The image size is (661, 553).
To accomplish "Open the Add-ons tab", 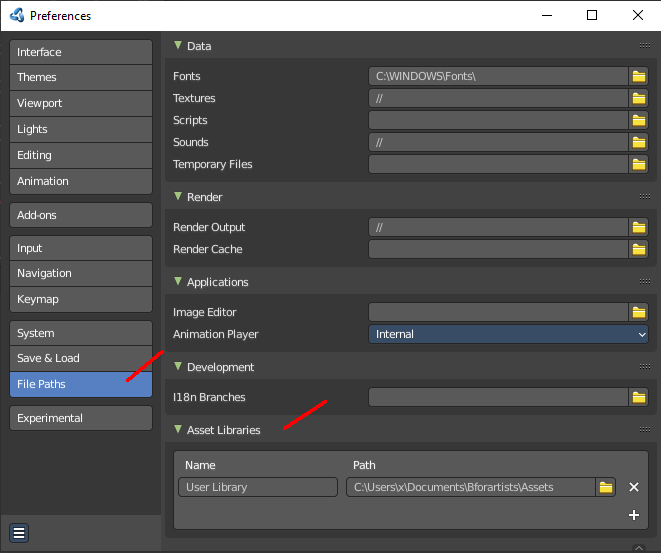I will click(x=81, y=215).
